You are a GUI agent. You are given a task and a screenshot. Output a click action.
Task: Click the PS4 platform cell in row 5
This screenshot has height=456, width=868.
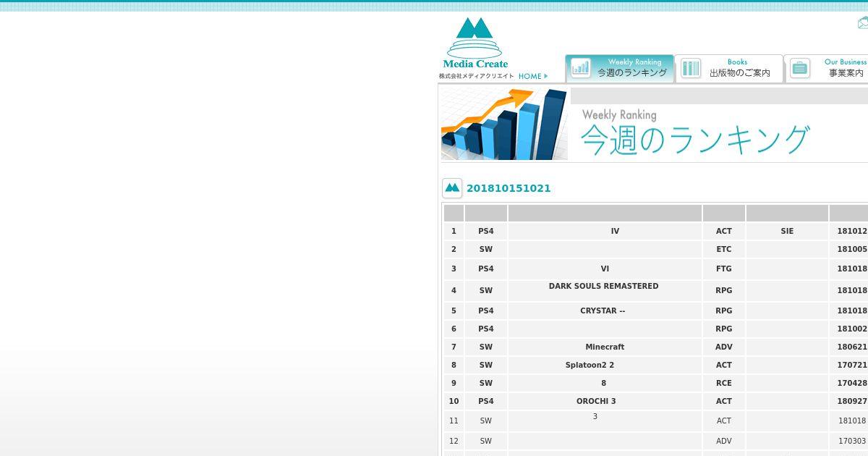[x=485, y=311]
